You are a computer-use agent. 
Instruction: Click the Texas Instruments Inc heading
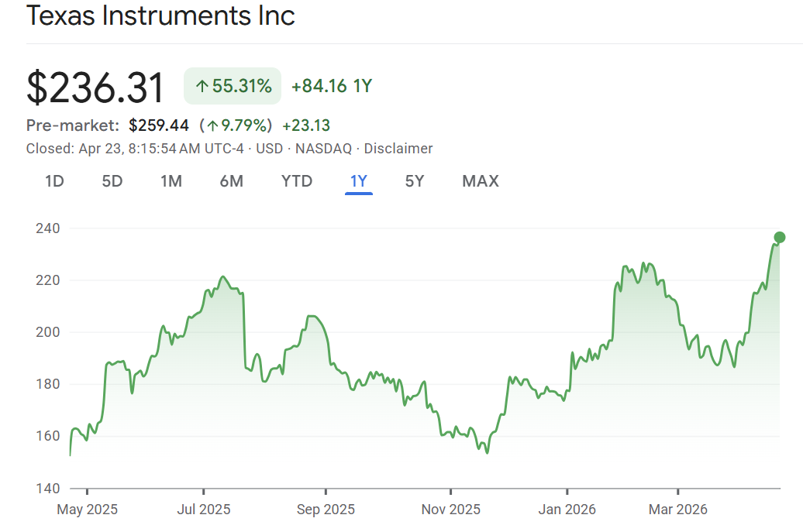[161, 16]
